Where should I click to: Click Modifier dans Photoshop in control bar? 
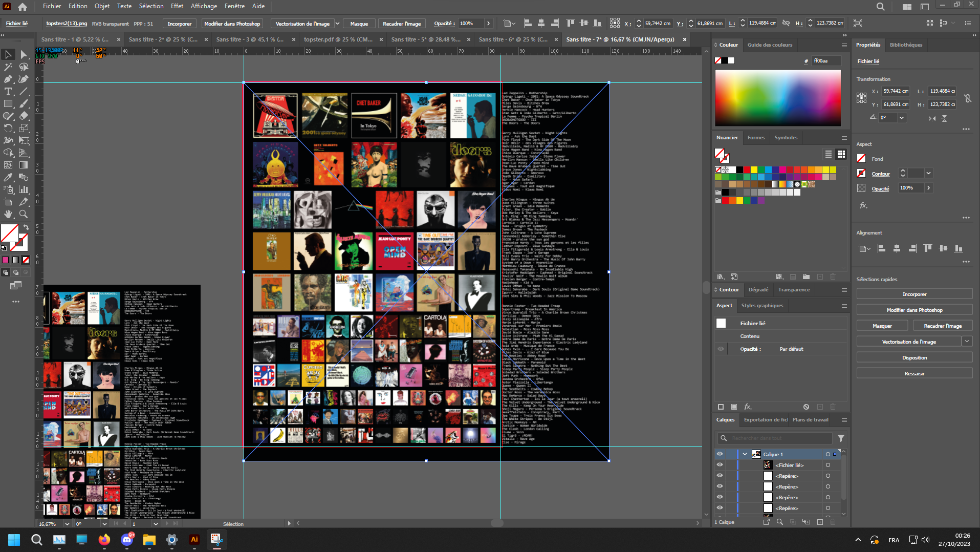(x=232, y=24)
